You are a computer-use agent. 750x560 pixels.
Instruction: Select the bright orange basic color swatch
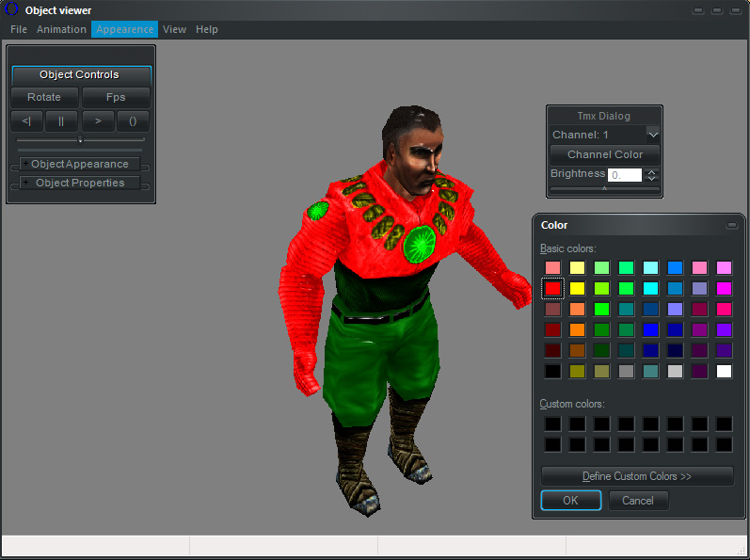[577, 329]
